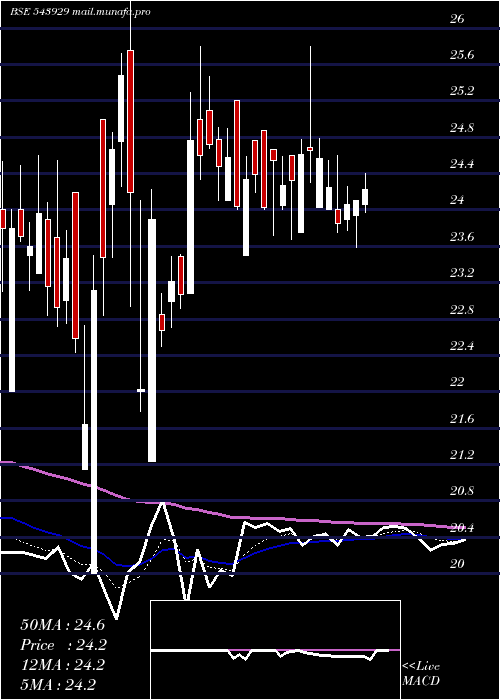The width and height of the screenshot is (500, 700).
Task: Click the tallest white candle spanning 21.2 to 23.9
Action: (x=152, y=340)
